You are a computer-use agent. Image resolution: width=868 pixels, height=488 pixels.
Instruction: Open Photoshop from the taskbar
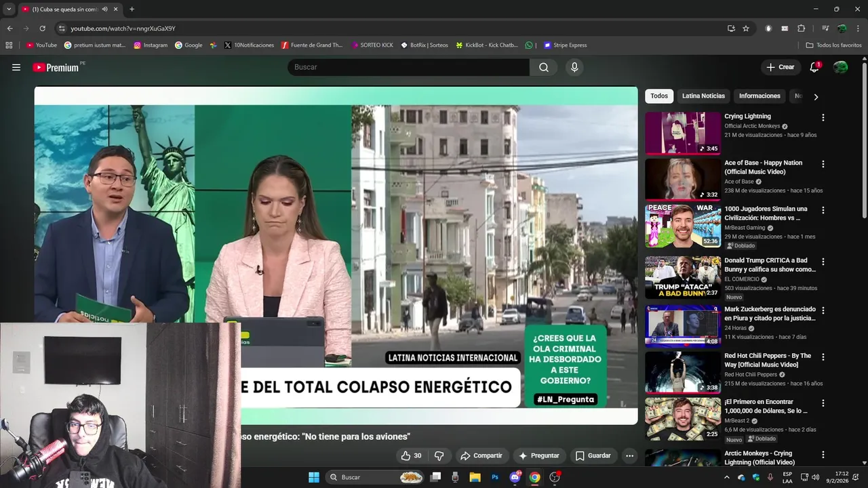(495, 477)
